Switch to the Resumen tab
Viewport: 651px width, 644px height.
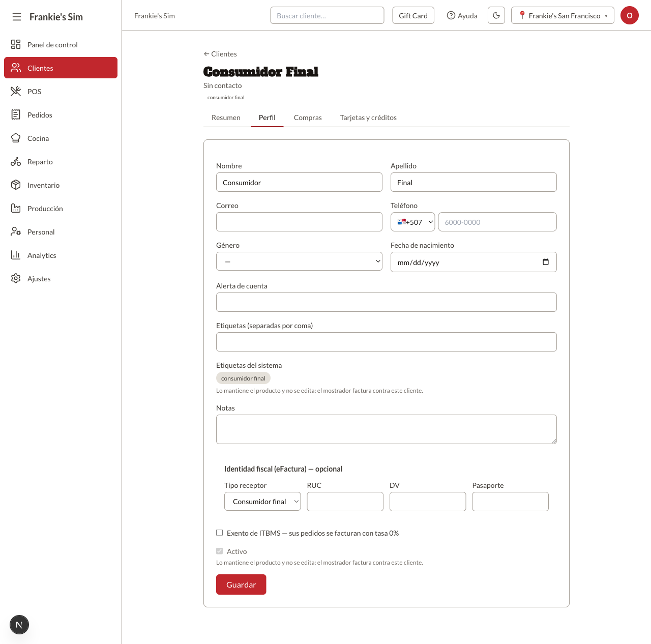226,118
